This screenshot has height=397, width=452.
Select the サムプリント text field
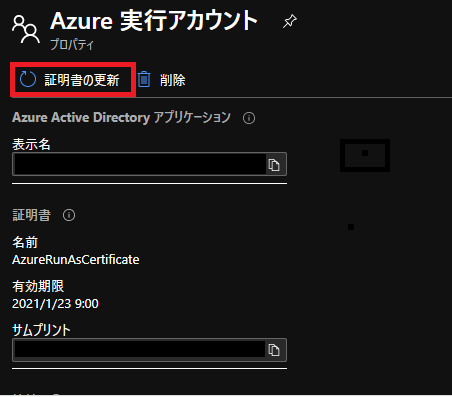pyautogui.click(x=149, y=350)
